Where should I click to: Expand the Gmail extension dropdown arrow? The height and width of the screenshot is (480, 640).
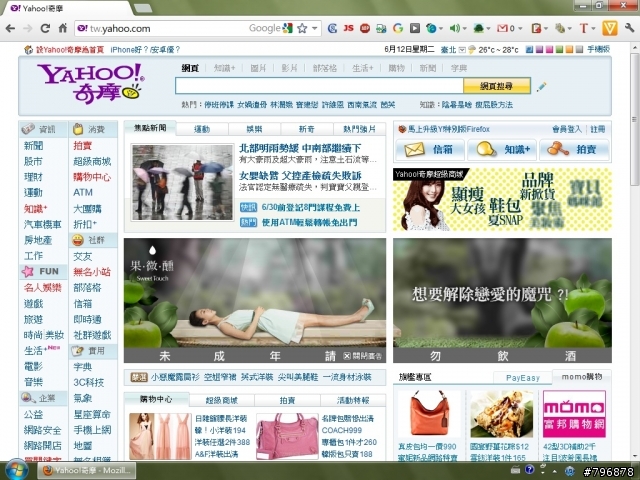[519, 29]
